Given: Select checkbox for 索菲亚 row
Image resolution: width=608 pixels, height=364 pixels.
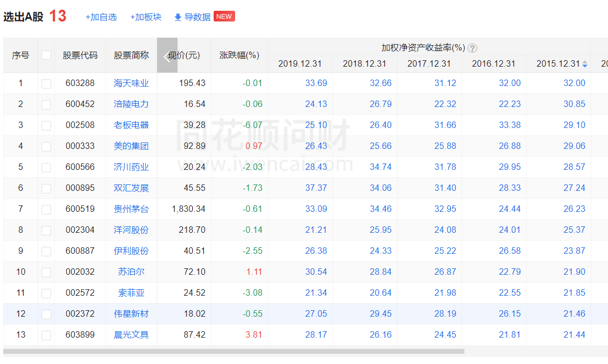Looking at the screenshot, I should [46, 293].
